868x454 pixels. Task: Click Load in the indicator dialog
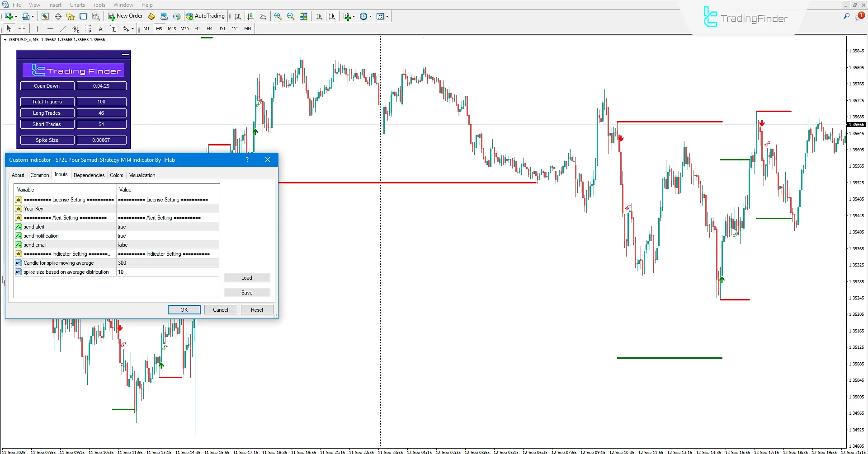click(246, 277)
